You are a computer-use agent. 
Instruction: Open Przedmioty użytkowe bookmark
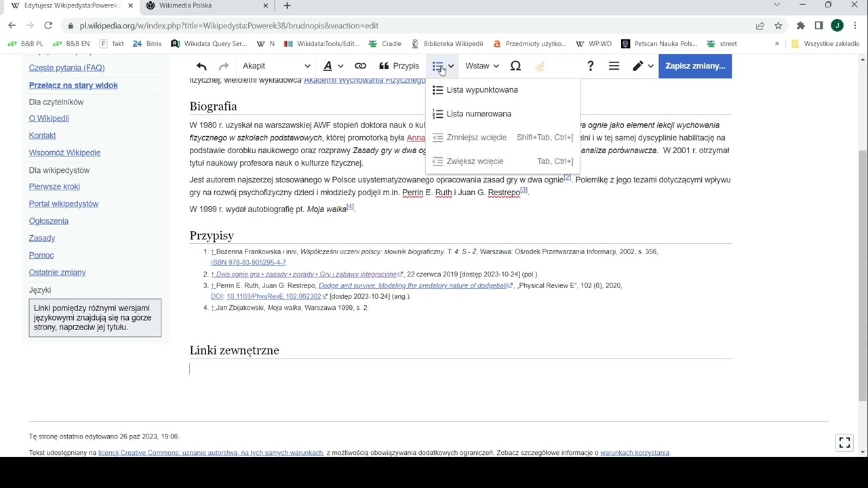pyautogui.click(x=530, y=44)
